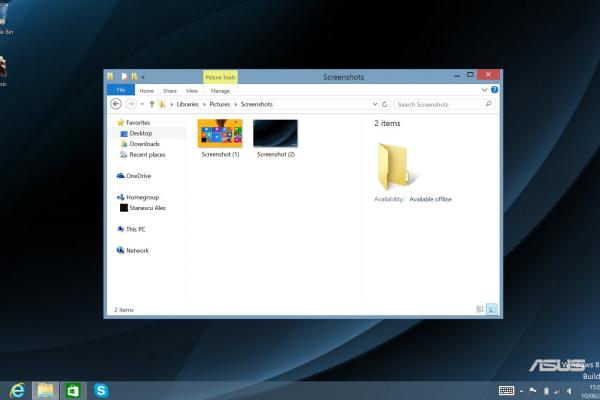Viewport: 600px width, 400px height.
Task: Switch to the Share ribbon tab
Action: (x=170, y=91)
